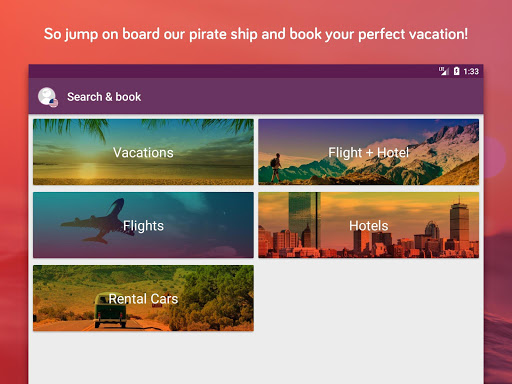Tap the battery charging status icon
512x384 pixels.
[457, 71]
